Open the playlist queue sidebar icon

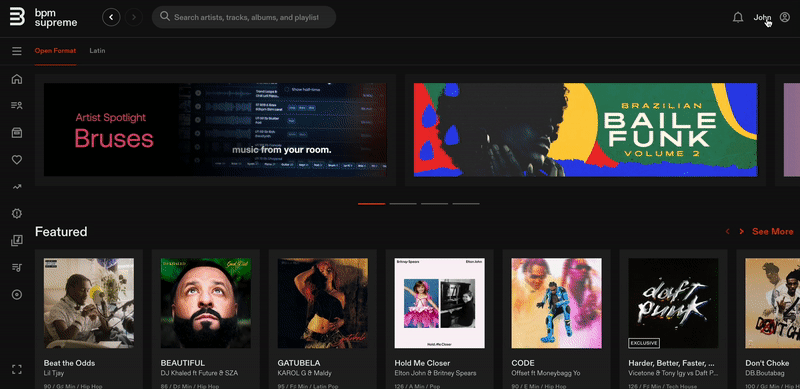tap(17, 268)
